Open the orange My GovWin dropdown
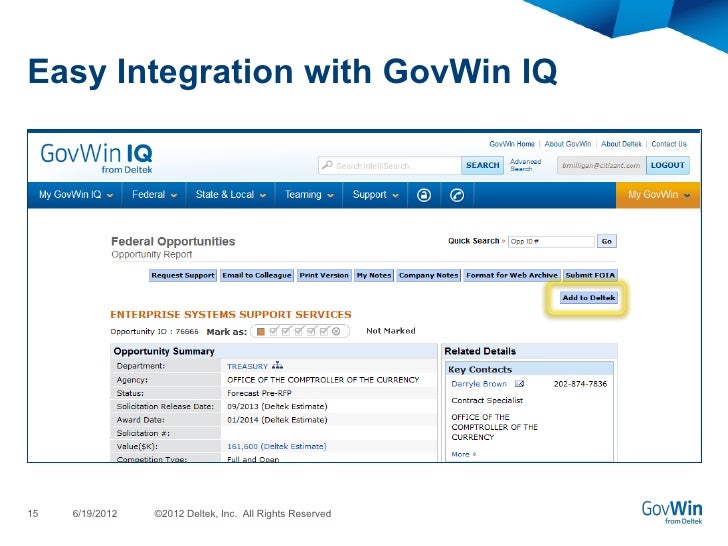 [658, 195]
